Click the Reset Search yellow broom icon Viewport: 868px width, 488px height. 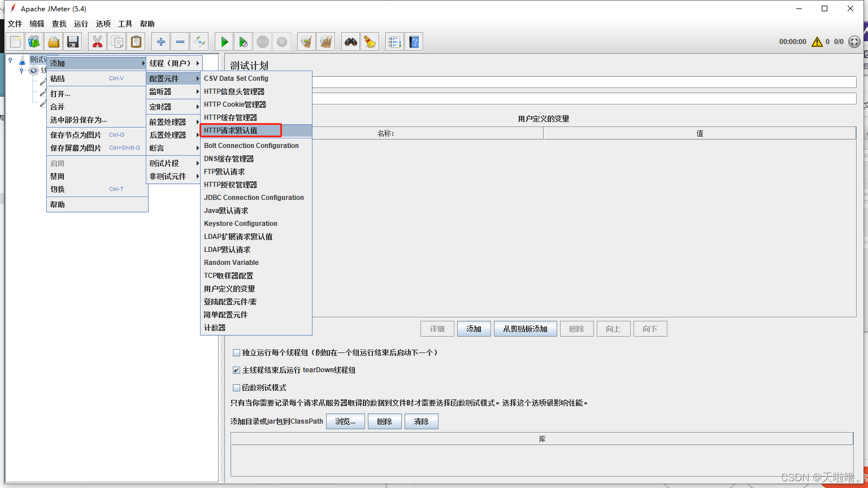coord(370,42)
